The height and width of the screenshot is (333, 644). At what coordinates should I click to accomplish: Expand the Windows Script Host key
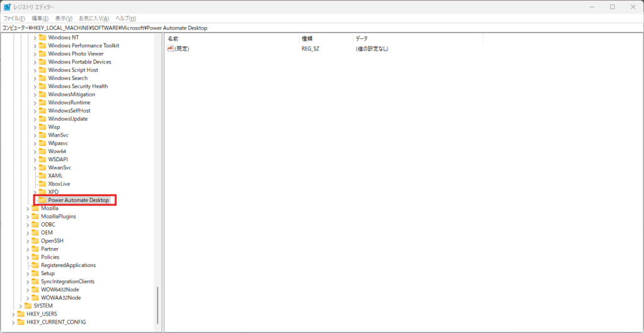(x=35, y=70)
